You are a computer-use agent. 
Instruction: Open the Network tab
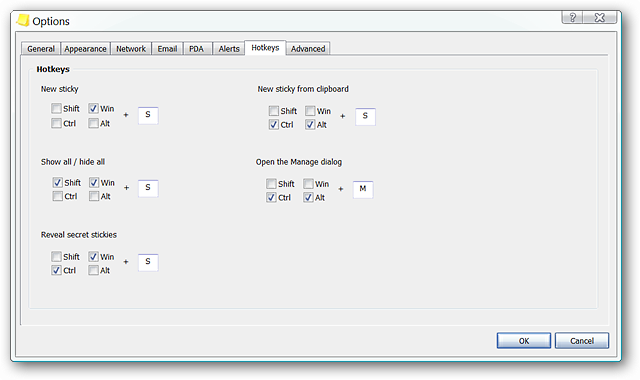click(x=131, y=49)
